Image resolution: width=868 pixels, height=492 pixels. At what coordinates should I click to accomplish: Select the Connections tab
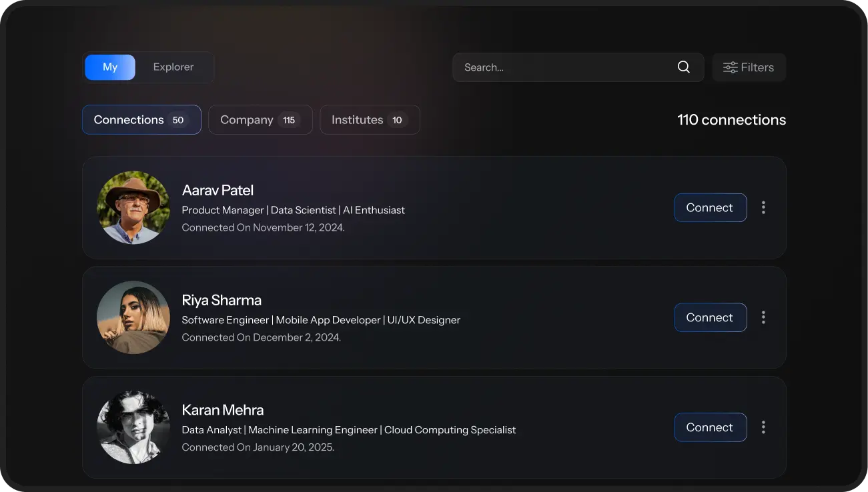(141, 120)
